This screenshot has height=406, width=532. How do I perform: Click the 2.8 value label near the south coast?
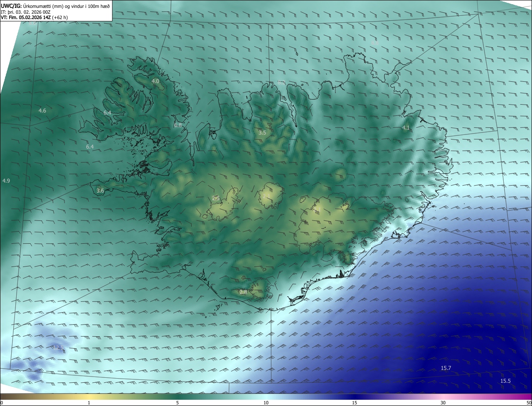(x=243, y=292)
